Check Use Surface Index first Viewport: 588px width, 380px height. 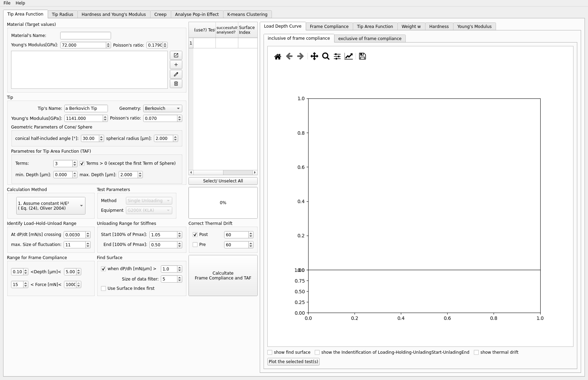tap(103, 288)
